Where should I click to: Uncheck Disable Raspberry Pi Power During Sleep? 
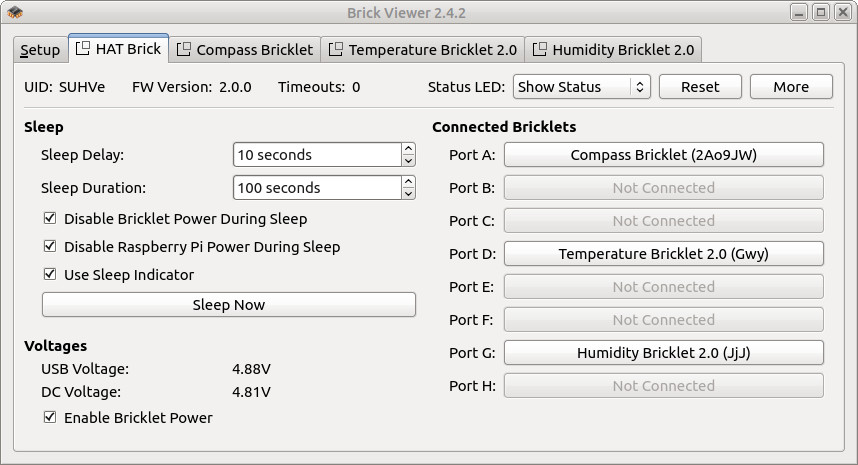50,246
